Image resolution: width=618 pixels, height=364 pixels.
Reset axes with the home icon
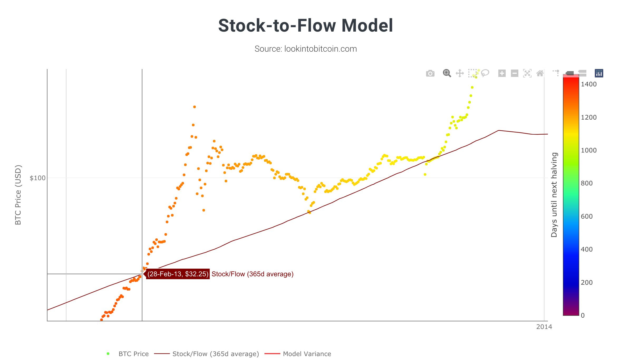coord(540,73)
